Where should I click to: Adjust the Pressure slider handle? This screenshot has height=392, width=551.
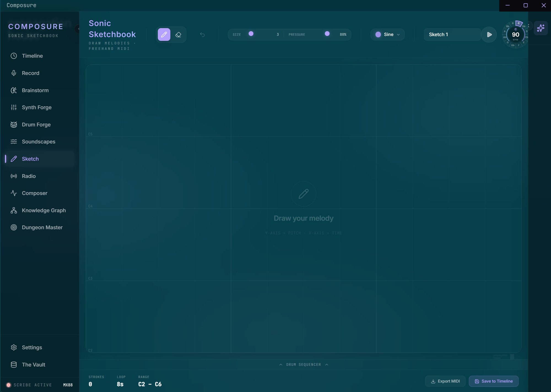(x=327, y=34)
